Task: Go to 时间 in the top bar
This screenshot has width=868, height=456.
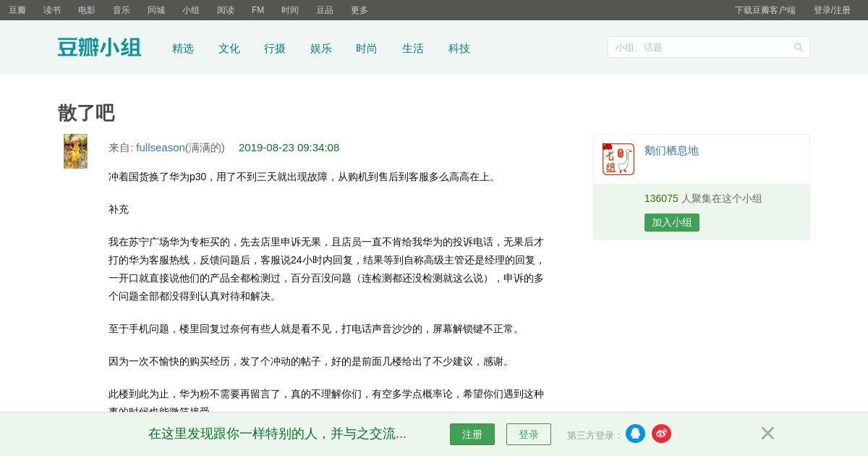Action: pos(290,10)
